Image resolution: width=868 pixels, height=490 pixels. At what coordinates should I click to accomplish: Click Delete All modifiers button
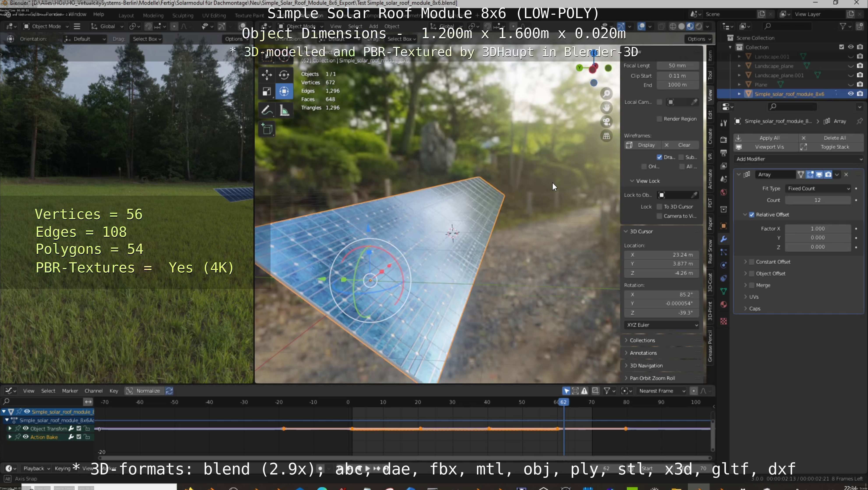tap(831, 138)
